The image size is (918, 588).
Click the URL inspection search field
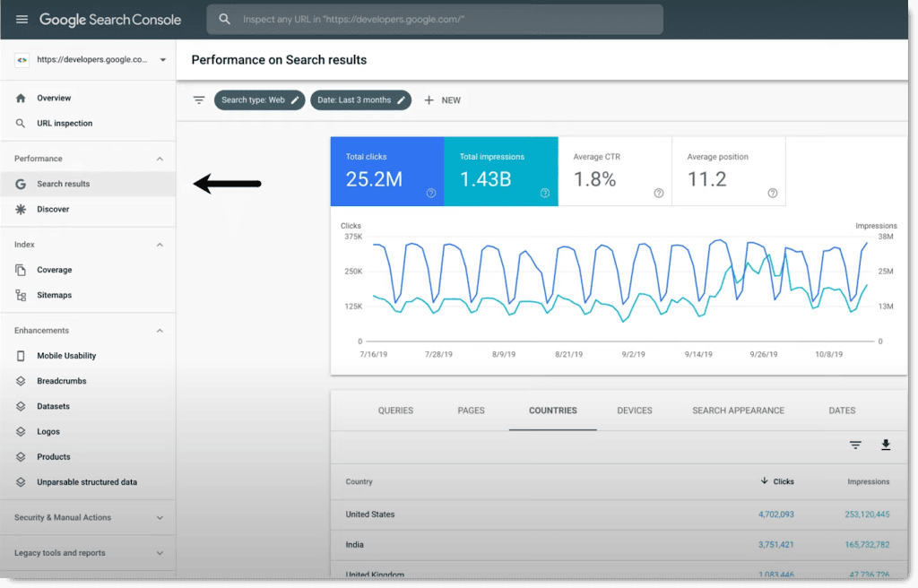click(435, 20)
